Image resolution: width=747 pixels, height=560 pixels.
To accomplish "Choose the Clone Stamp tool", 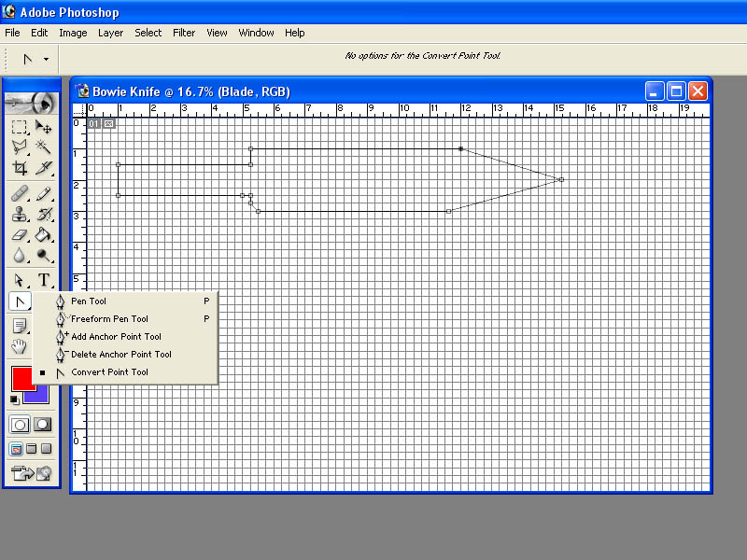I will [x=20, y=215].
